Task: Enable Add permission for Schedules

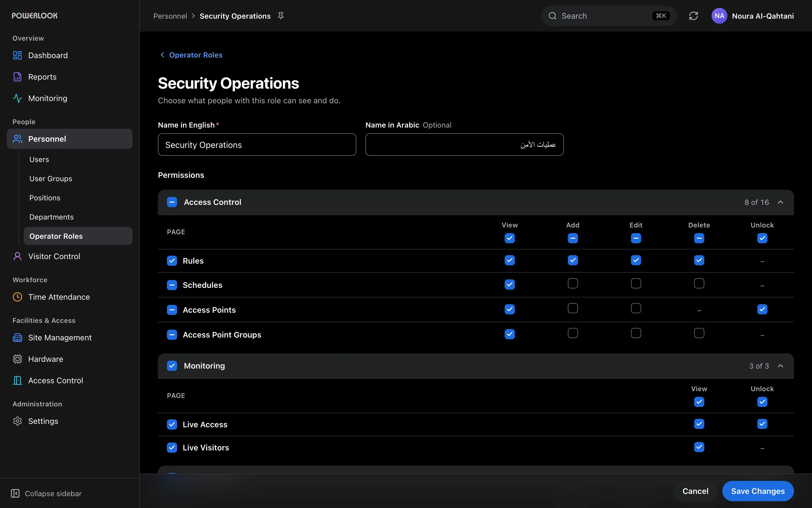Action: 573,284
